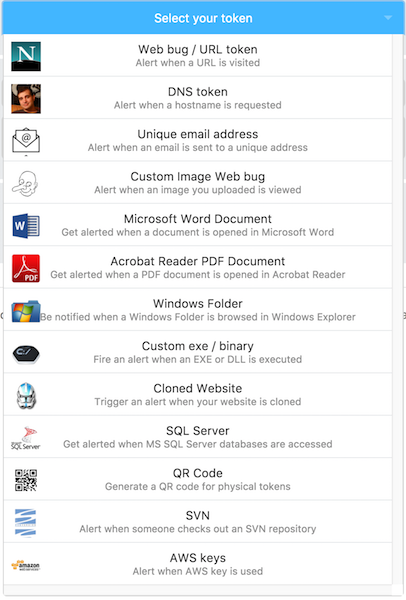406x600 pixels.
Task: Choose the DNS token option
Action: pos(198,98)
